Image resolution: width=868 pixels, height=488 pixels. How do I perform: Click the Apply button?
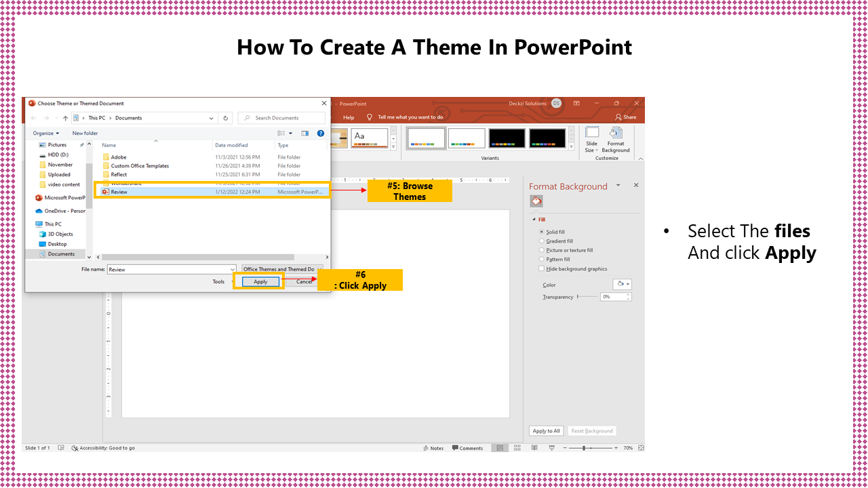click(260, 282)
